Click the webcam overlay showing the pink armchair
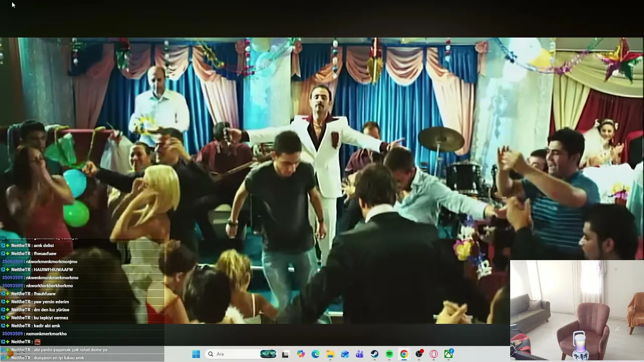This screenshot has height=362, width=644. click(577, 310)
